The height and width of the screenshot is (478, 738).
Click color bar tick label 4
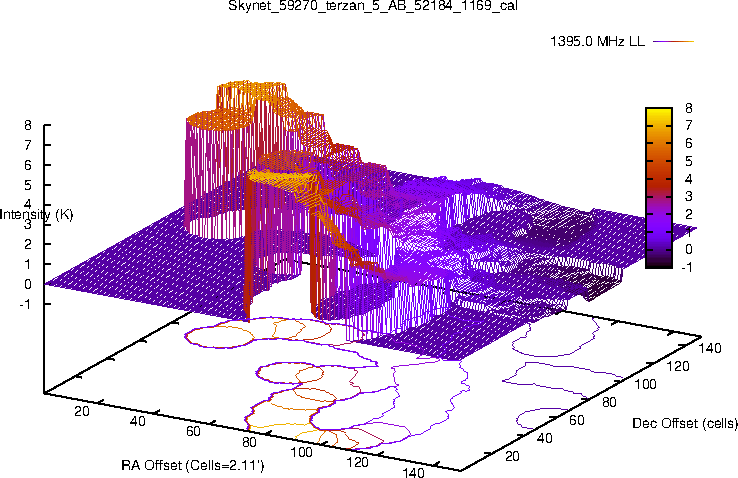689,179
